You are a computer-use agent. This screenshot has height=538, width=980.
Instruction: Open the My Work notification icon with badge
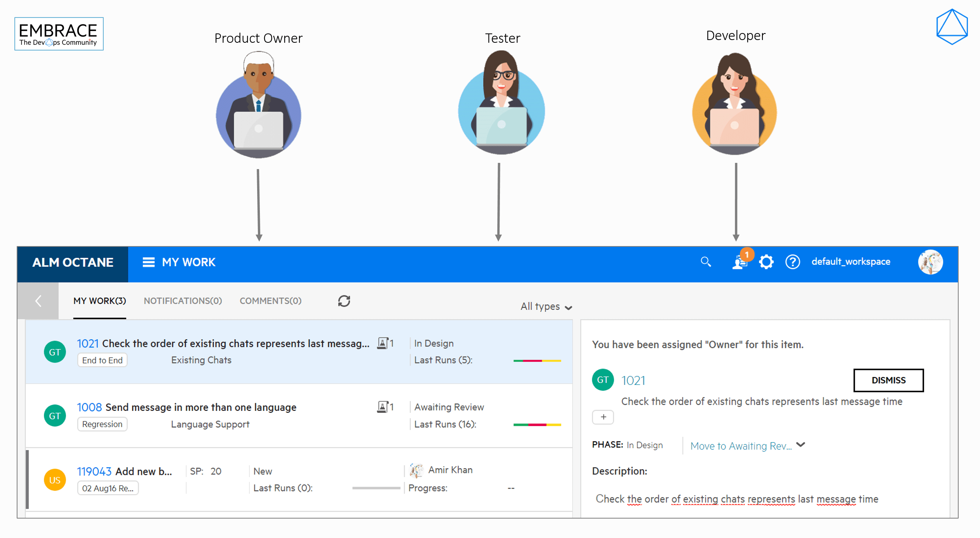[740, 262]
